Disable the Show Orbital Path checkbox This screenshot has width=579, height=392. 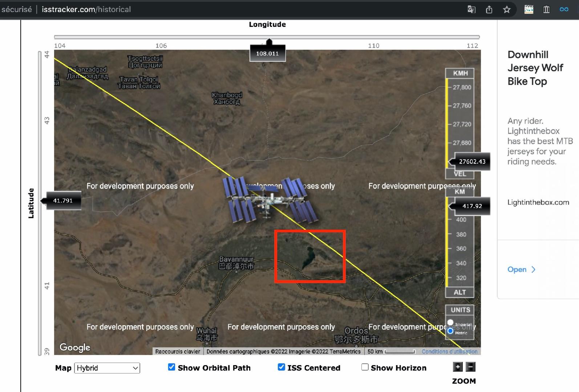pyautogui.click(x=171, y=367)
